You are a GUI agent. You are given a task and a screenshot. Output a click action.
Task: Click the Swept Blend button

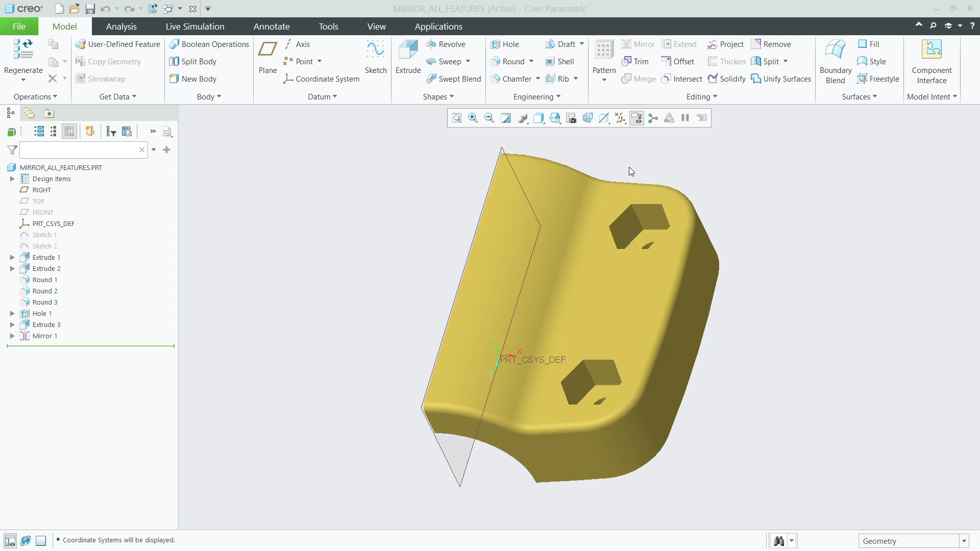tap(454, 79)
